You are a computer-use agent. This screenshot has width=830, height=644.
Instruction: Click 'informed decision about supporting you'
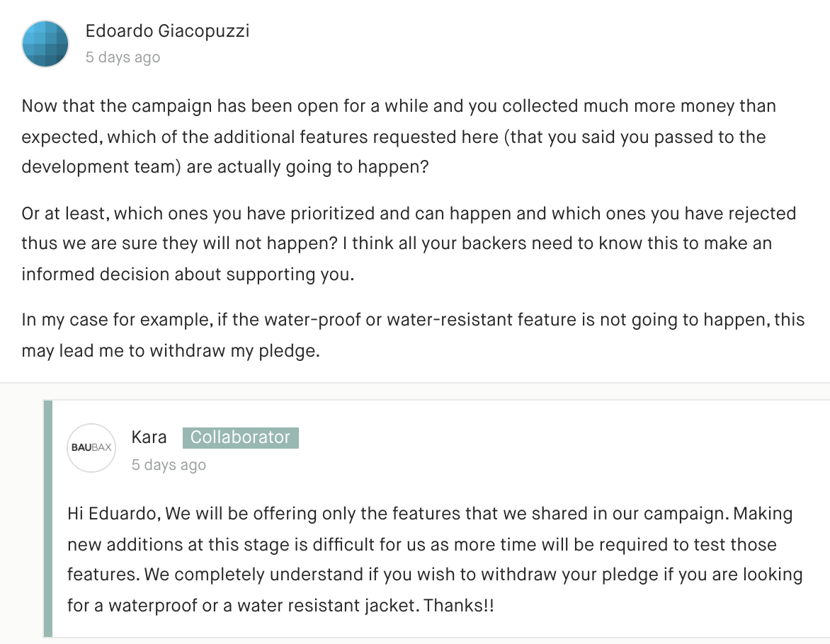pyautogui.click(x=188, y=275)
